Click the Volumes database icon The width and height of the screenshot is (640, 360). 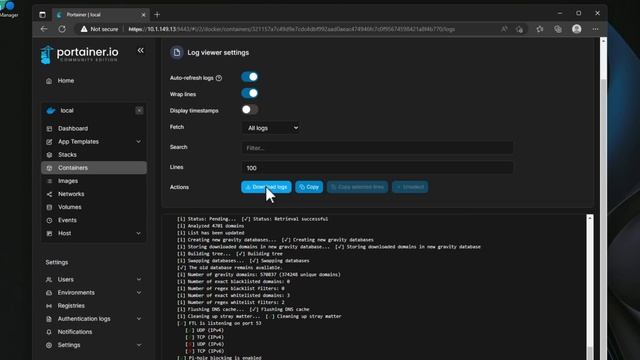pyautogui.click(x=49, y=207)
